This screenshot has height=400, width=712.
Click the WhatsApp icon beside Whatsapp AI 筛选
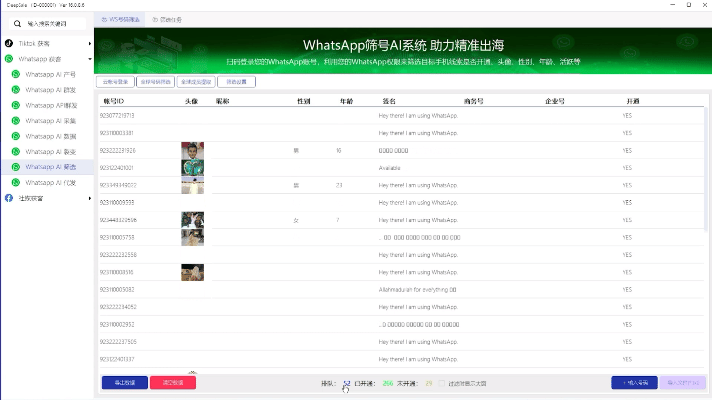[16, 167]
